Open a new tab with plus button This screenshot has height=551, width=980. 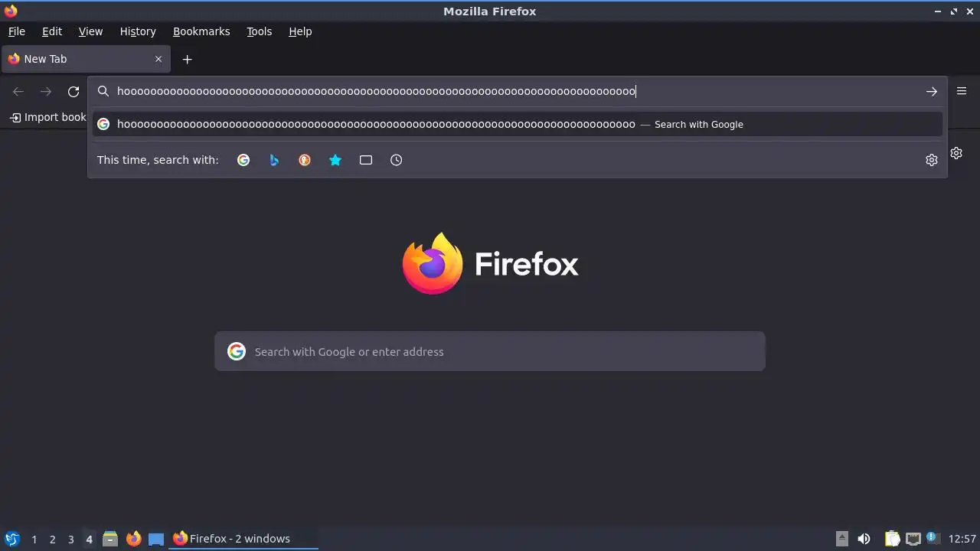[188, 59]
